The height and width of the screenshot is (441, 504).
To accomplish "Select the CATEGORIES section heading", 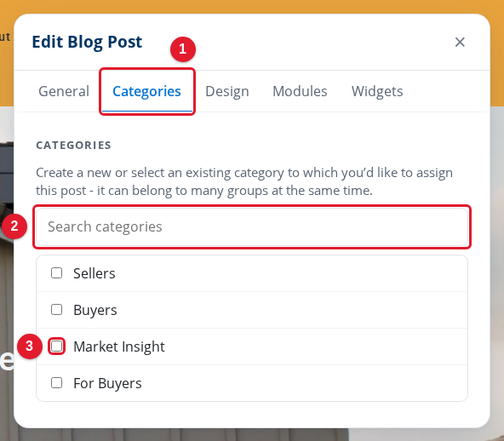I will pos(73,146).
